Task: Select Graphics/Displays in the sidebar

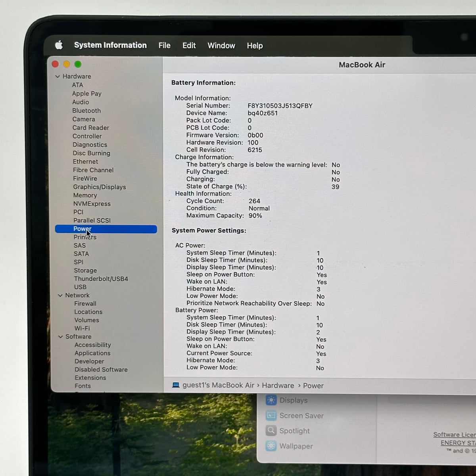Action: pos(100,187)
